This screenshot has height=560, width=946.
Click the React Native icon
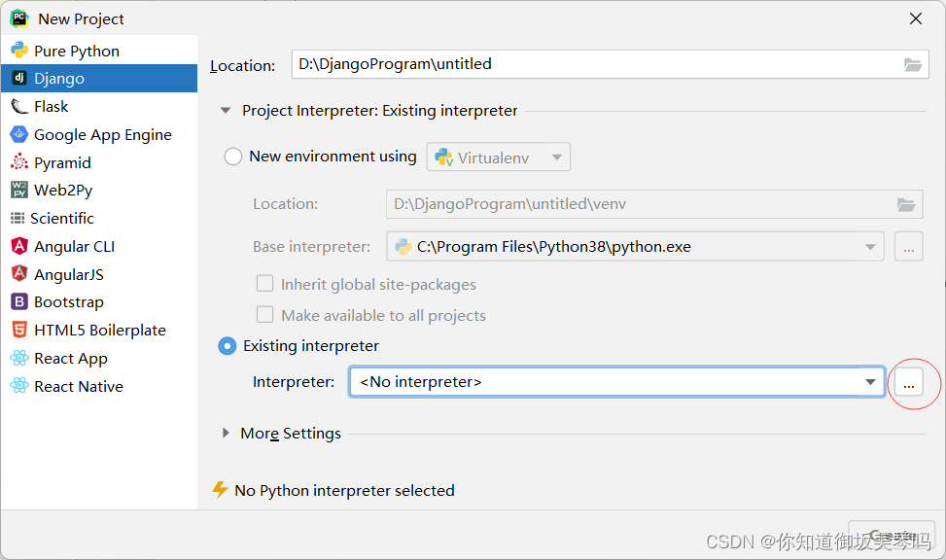tap(19, 386)
